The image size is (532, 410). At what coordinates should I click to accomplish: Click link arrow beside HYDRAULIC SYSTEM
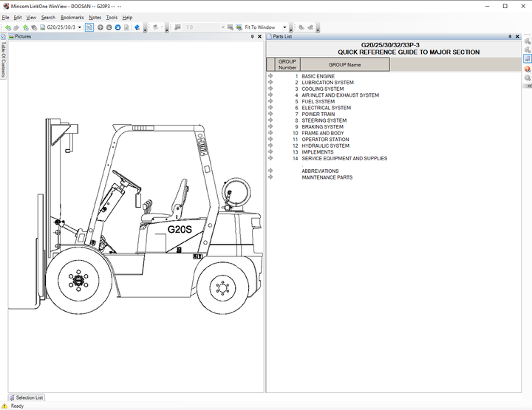pyautogui.click(x=270, y=146)
